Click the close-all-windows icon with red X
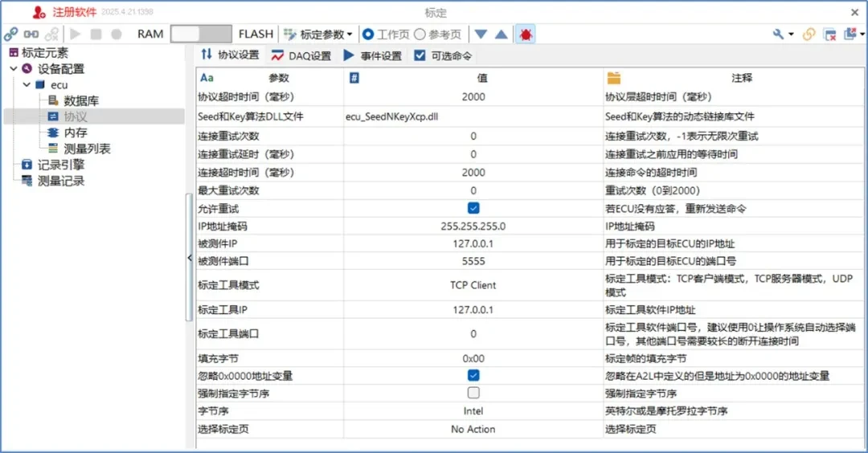This screenshot has width=868, height=453. tap(830, 34)
